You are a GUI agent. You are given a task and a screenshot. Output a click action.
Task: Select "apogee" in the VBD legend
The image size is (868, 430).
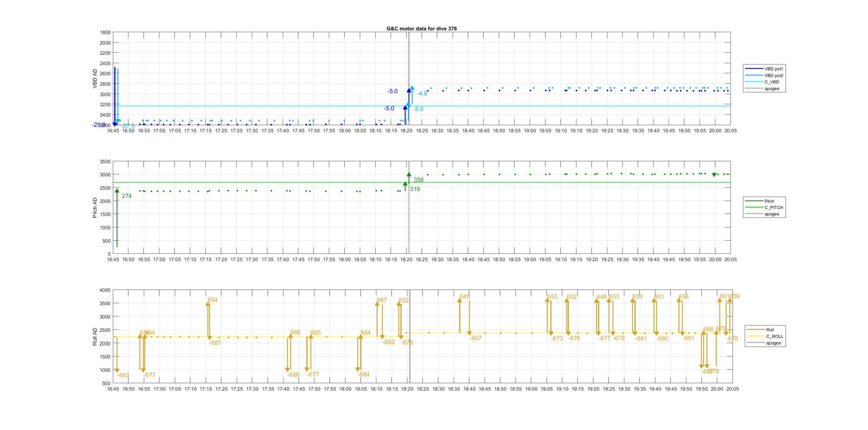(763, 89)
